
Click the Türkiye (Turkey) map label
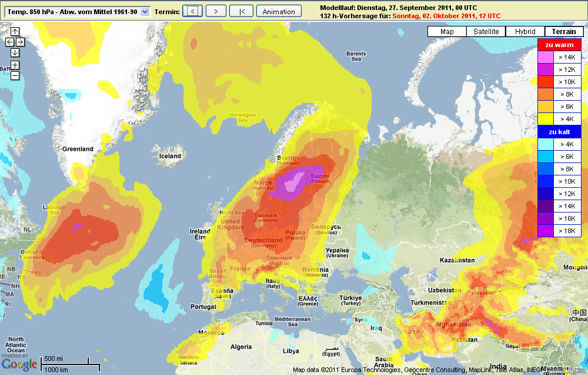click(350, 300)
